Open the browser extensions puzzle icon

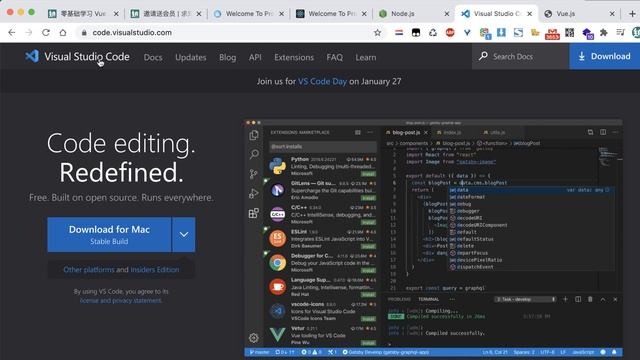tap(604, 33)
